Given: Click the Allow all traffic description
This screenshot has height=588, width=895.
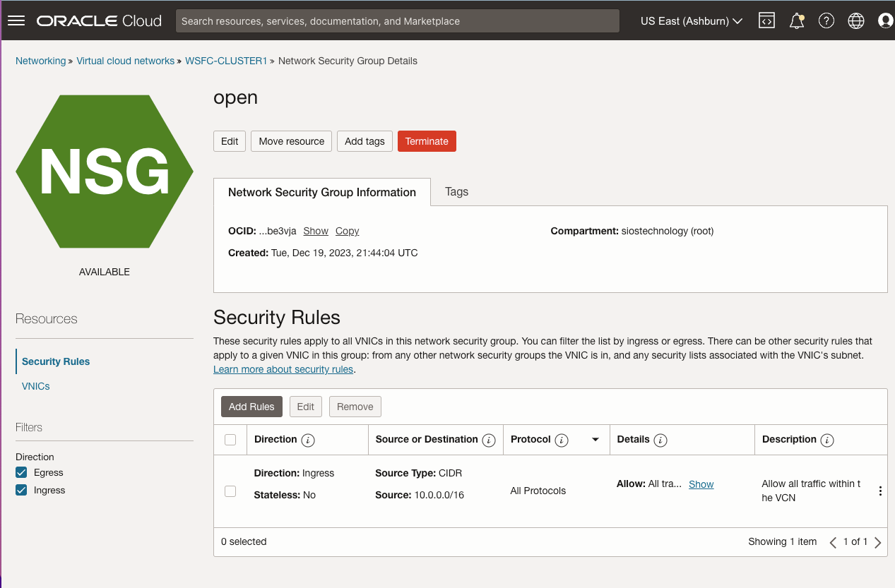Looking at the screenshot, I should tap(811, 491).
